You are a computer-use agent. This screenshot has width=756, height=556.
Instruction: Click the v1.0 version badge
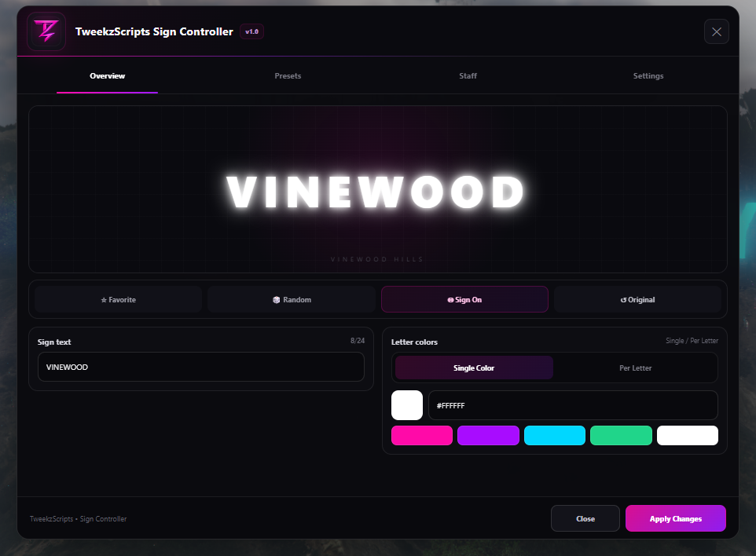point(251,31)
